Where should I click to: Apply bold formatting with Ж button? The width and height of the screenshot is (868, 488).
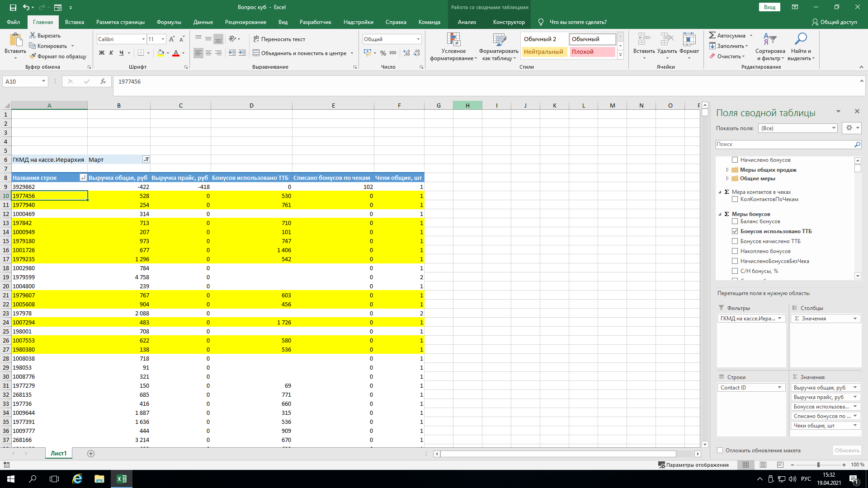tap(102, 53)
